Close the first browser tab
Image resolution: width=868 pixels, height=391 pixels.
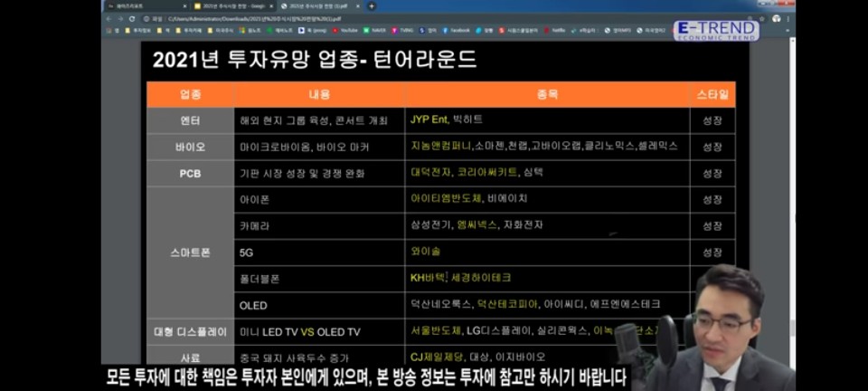click(x=184, y=6)
